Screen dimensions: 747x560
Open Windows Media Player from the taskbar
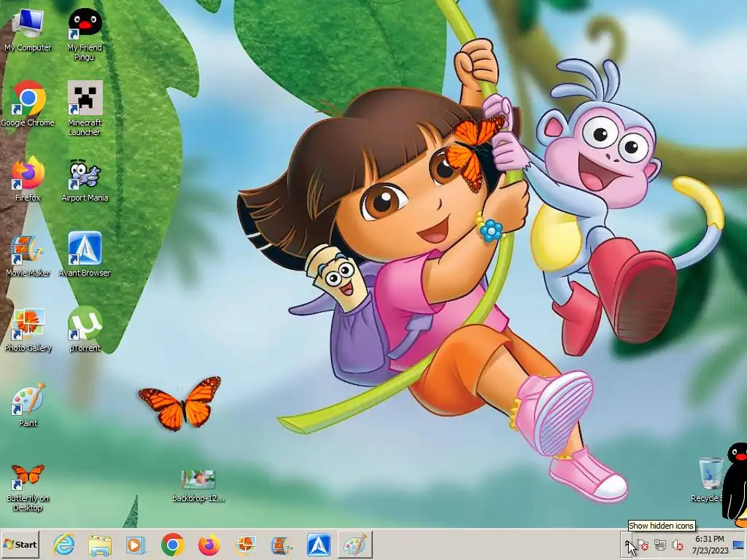pyautogui.click(x=136, y=545)
